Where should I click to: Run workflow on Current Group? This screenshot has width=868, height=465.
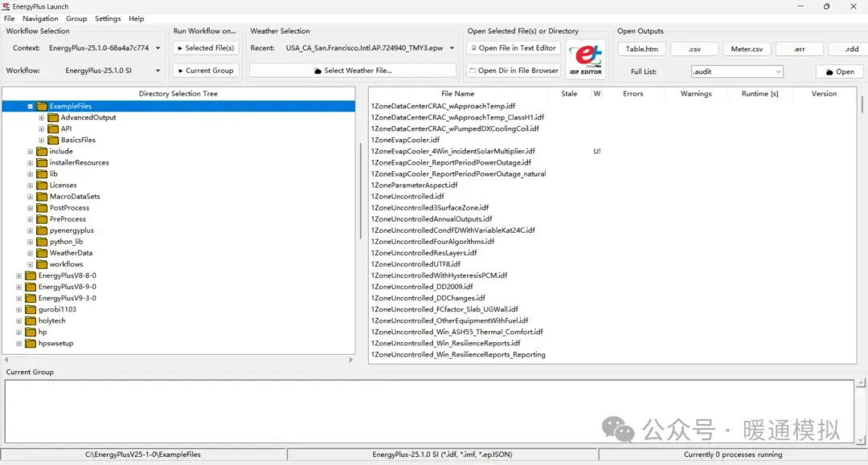click(206, 71)
